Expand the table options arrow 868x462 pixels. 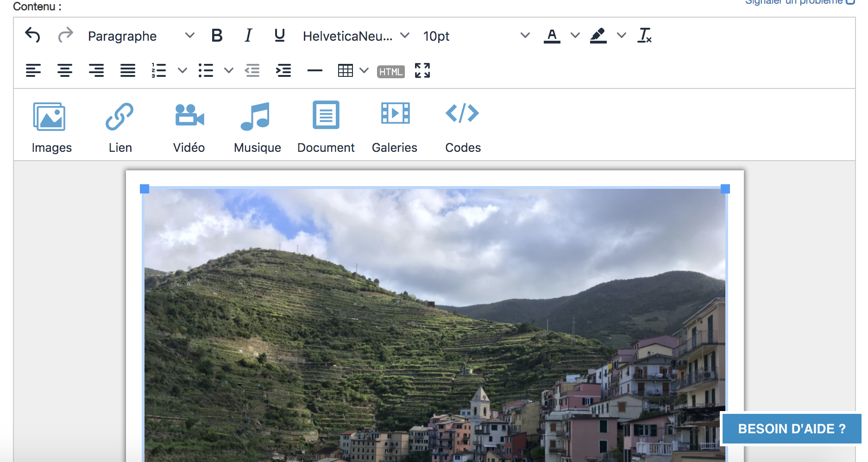(365, 70)
